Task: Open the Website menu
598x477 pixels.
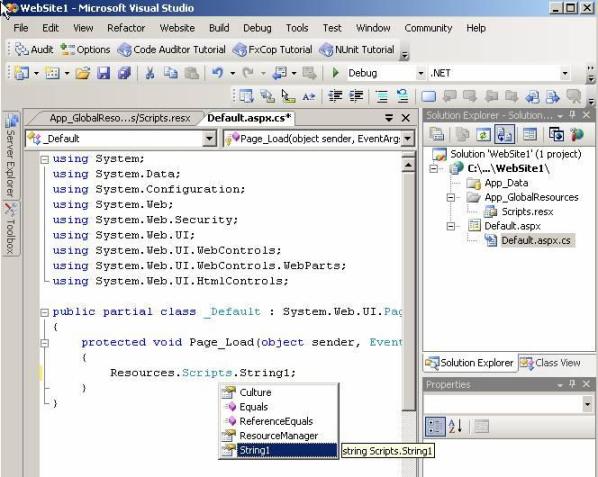Action: [177, 28]
